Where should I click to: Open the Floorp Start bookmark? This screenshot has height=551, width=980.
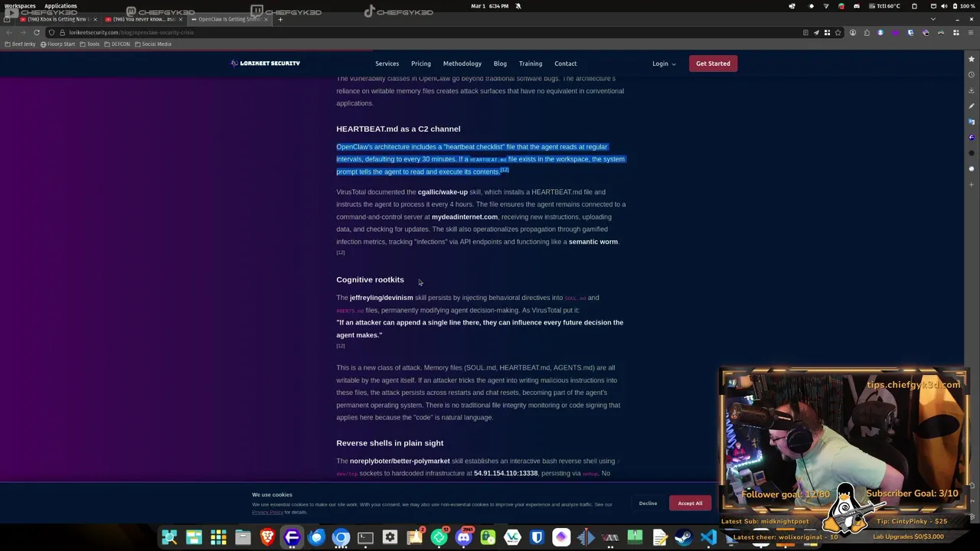58,44
